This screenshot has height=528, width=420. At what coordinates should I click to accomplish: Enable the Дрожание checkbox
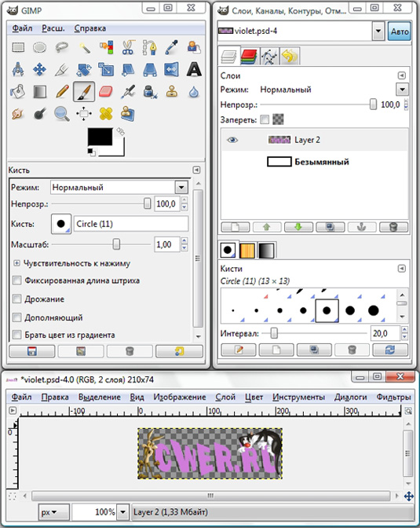(x=16, y=299)
